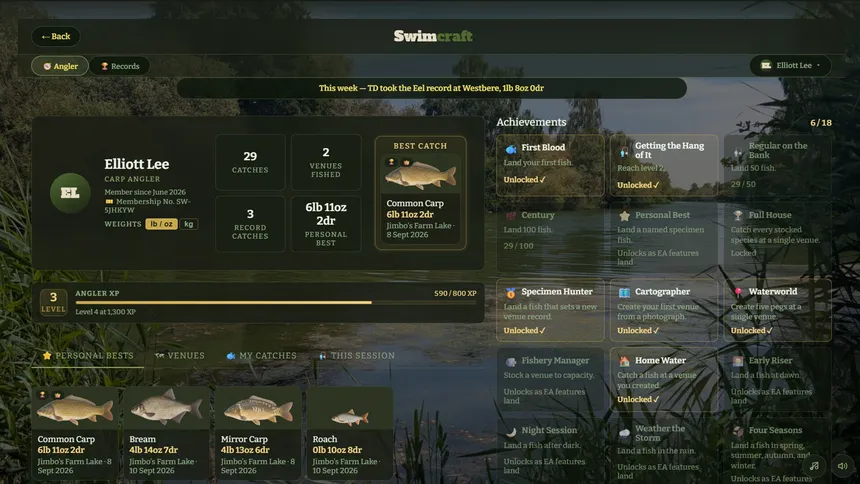Click the Angler XP progress bar
The height and width of the screenshot is (484, 860).
pyautogui.click(x=276, y=302)
